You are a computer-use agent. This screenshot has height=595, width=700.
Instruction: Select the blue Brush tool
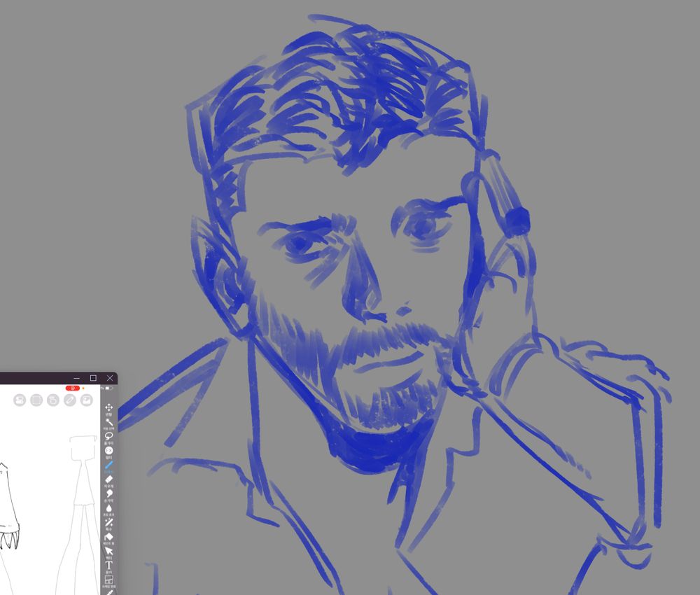coord(108,465)
